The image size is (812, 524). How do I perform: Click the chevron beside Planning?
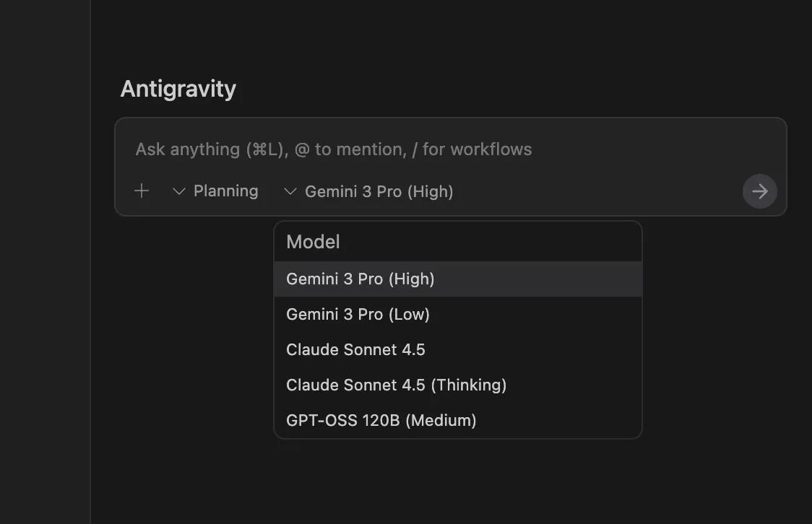tap(179, 191)
